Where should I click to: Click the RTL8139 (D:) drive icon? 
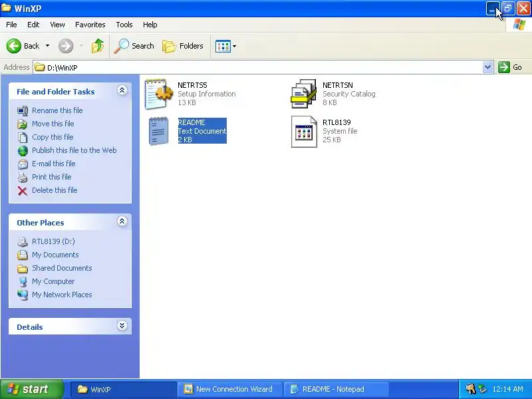coord(23,241)
